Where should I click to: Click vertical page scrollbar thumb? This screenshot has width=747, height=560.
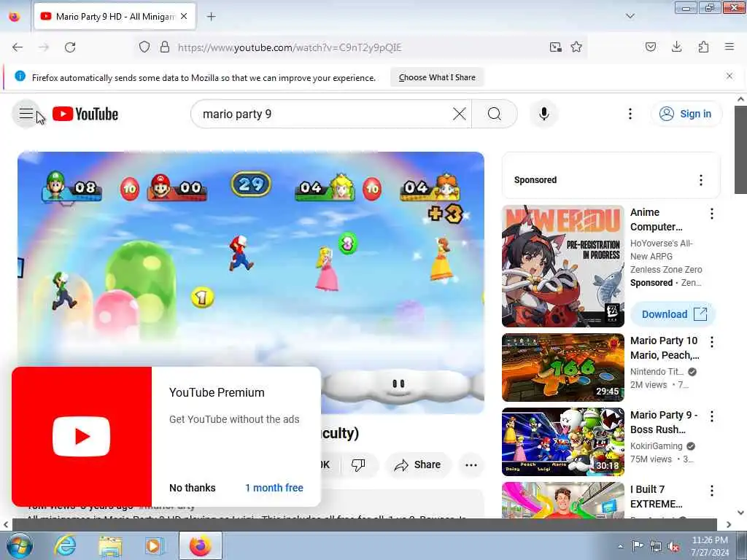[741, 149]
